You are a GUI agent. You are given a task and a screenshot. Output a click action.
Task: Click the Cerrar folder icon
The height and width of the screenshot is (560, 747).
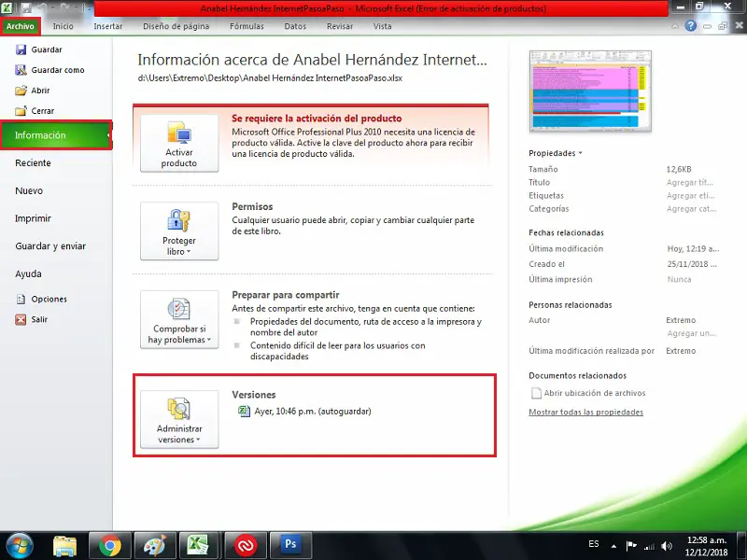(21, 111)
